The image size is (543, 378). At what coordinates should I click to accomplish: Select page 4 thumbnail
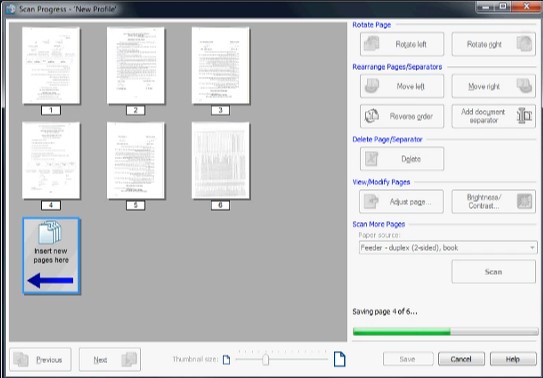click(x=51, y=160)
